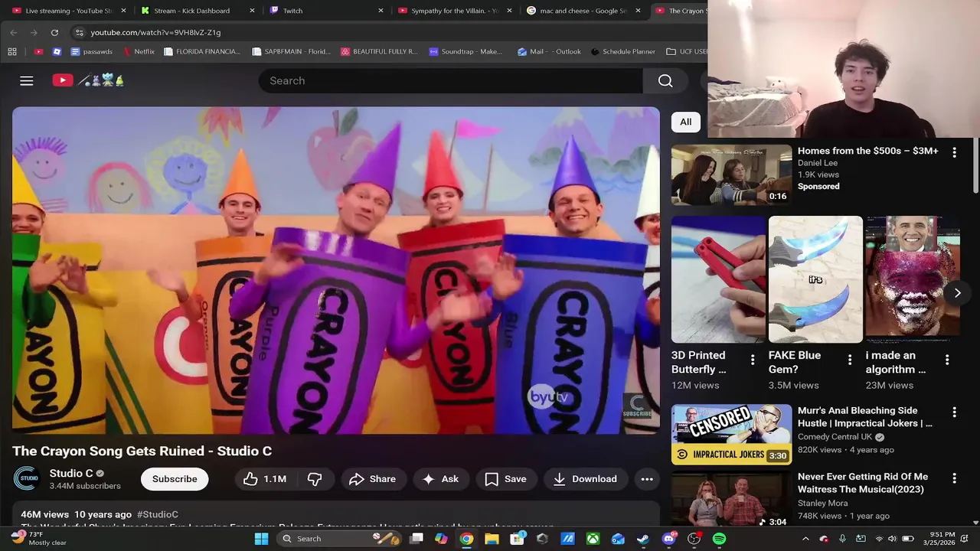This screenshot has height=551, width=980.
Task: Show next shorts with arrow button
Action: [x=957, y=293]
